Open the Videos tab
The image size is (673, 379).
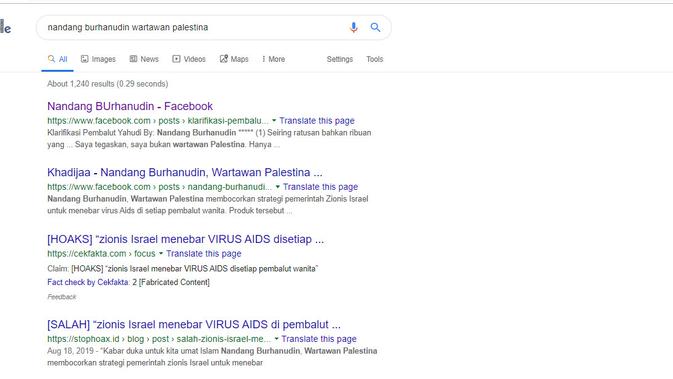(189, 59)
